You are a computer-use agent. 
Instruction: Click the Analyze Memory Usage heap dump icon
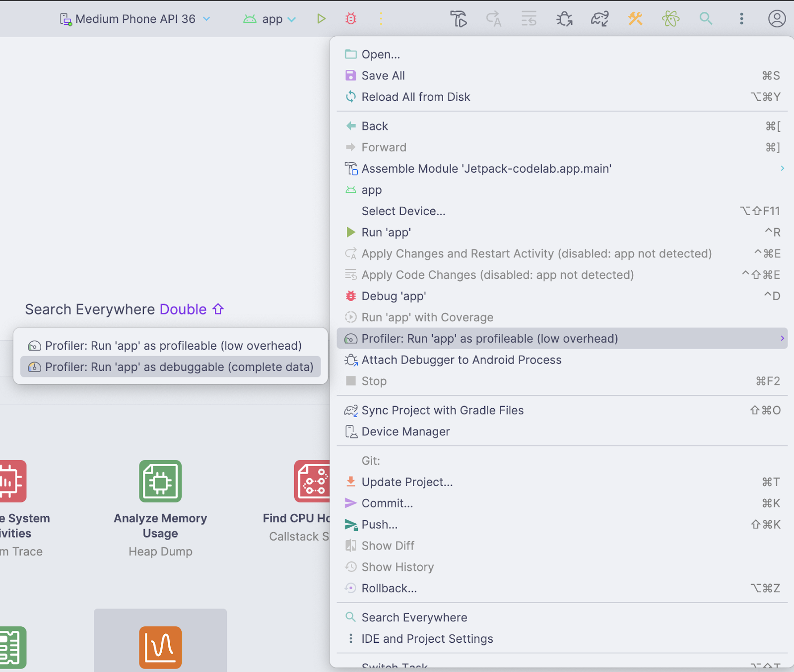point(160,481)
